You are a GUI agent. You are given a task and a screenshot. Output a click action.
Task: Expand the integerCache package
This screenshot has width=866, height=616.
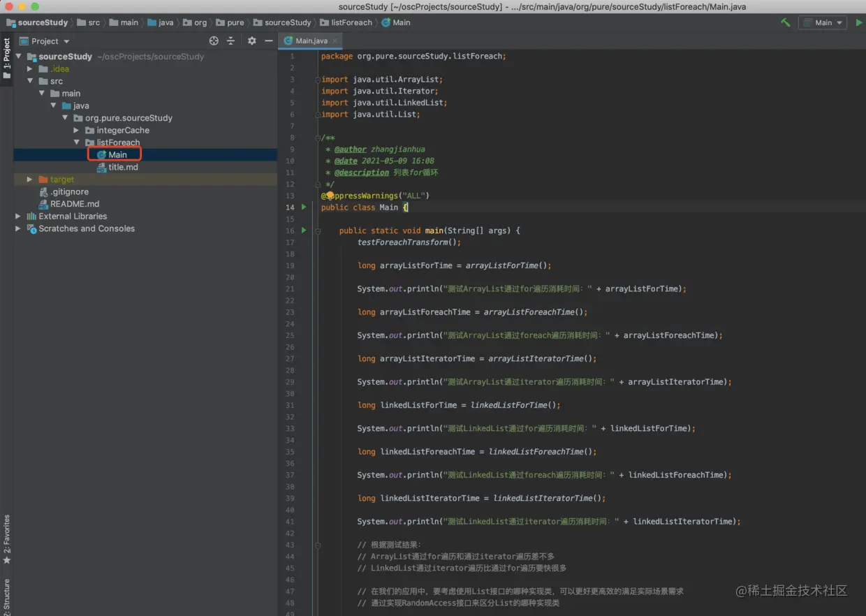point(77,130)
